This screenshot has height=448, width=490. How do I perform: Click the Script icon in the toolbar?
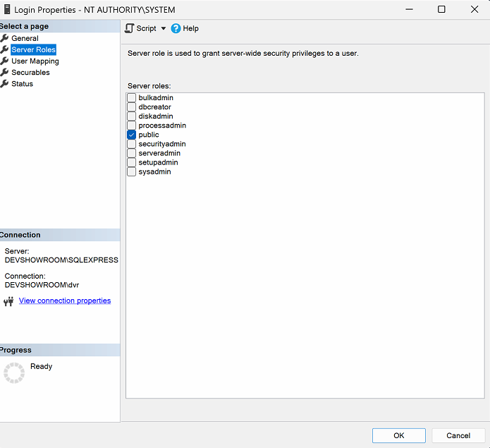point(130,28)
